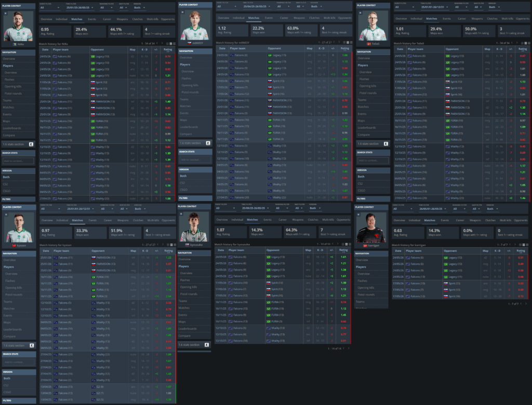Viewport: 532px width, 405px height.
Task: Select leftmost table view icon in m0NESY panel
Action: tap(345, 43)
